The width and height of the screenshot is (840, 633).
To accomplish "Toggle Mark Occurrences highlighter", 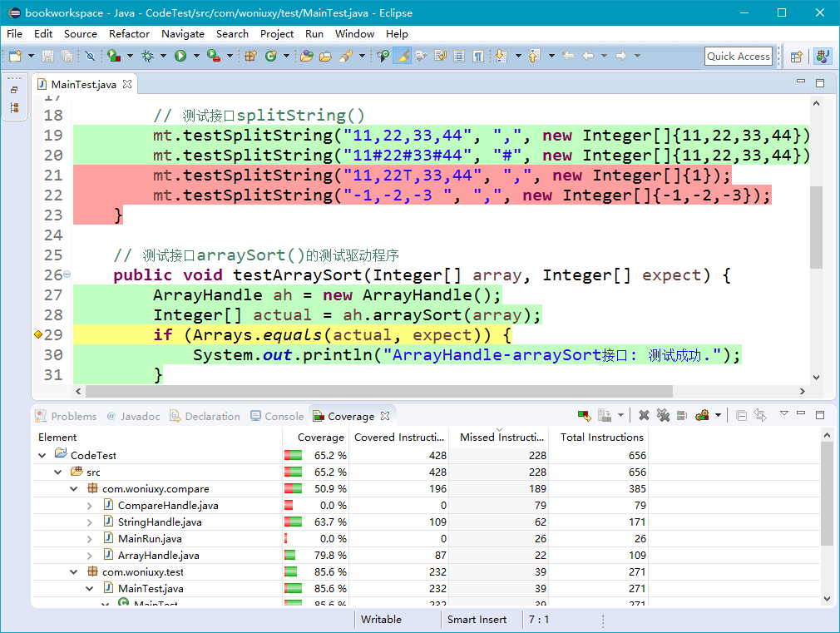I will coord(402,56).
